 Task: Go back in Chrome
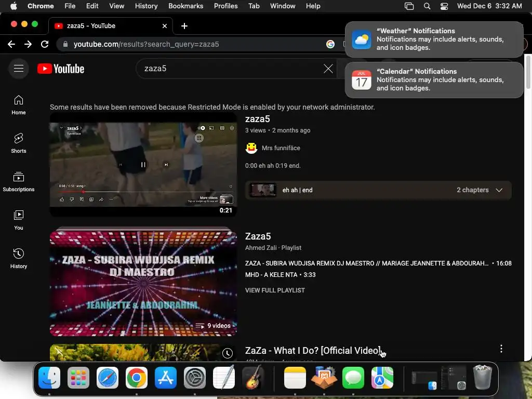tap(11, 44)
